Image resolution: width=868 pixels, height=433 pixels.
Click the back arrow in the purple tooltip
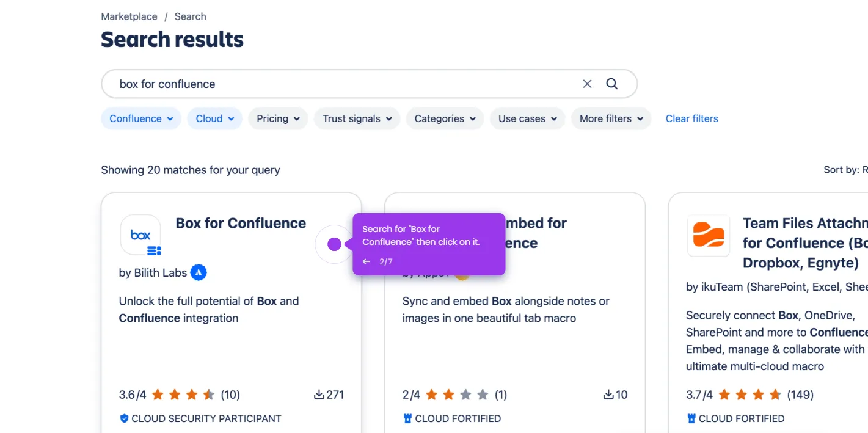367,261
